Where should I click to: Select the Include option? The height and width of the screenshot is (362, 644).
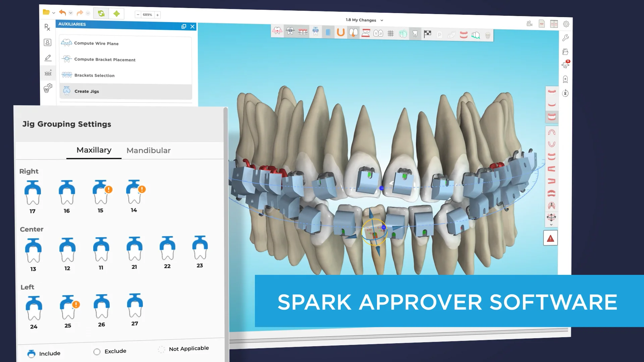32,353
